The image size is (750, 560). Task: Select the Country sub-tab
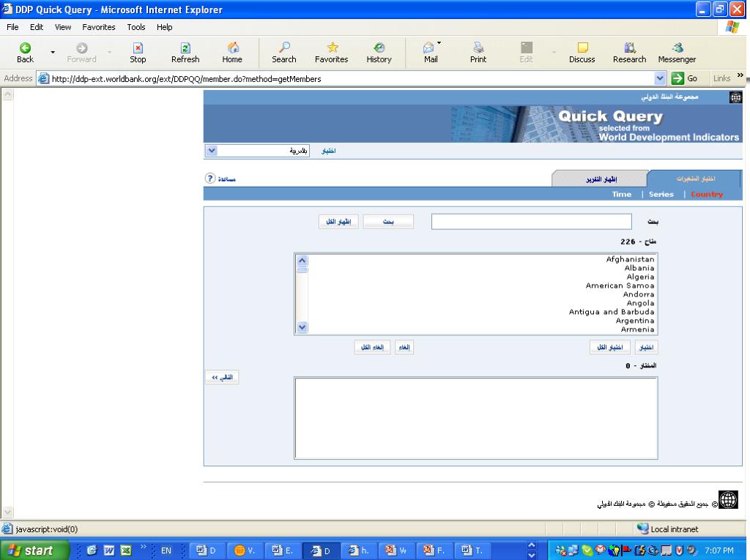[707, 194]
